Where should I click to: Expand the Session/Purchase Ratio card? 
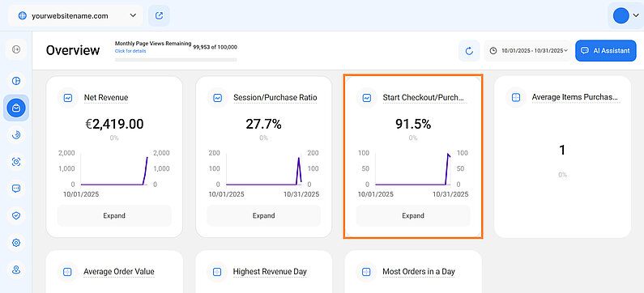click(264, 216)
